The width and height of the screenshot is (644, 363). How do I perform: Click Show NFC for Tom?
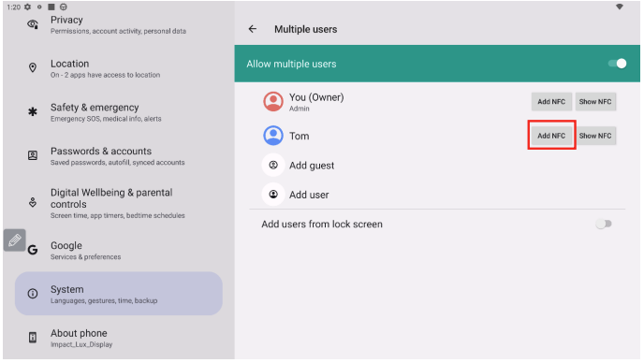(595, 136)
